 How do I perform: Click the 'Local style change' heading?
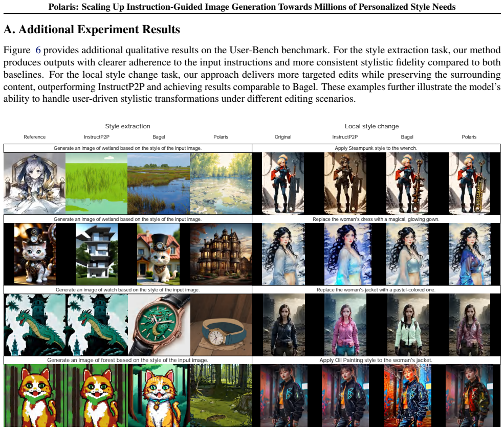point(372,126)
